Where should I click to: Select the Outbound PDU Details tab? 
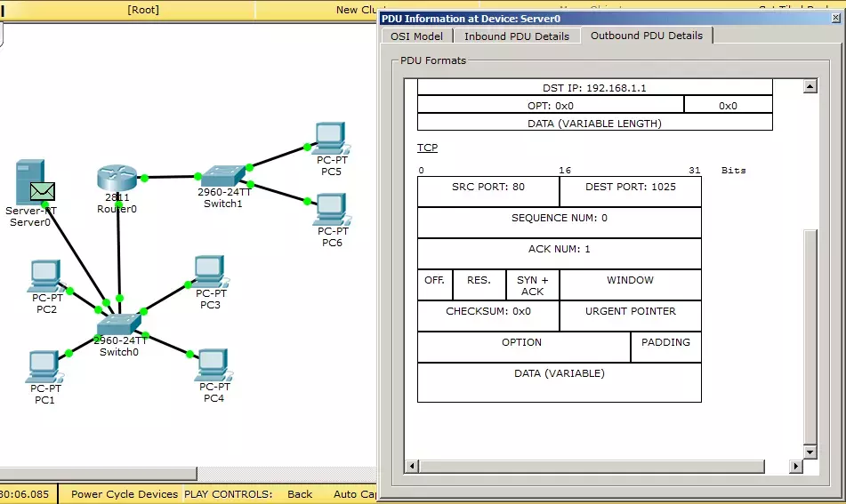point(647,36)
